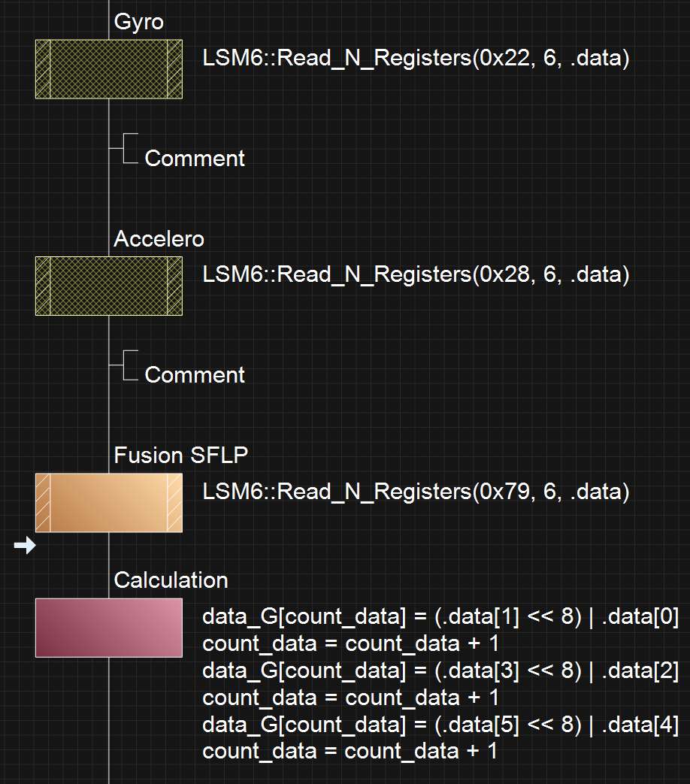
Task: Click the Calculation title label
Action: pos(171,580)
